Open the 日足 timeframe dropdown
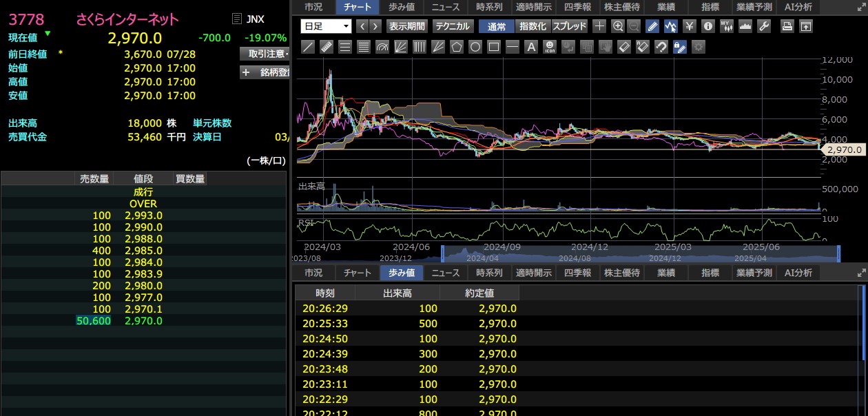 coord(326,26)
